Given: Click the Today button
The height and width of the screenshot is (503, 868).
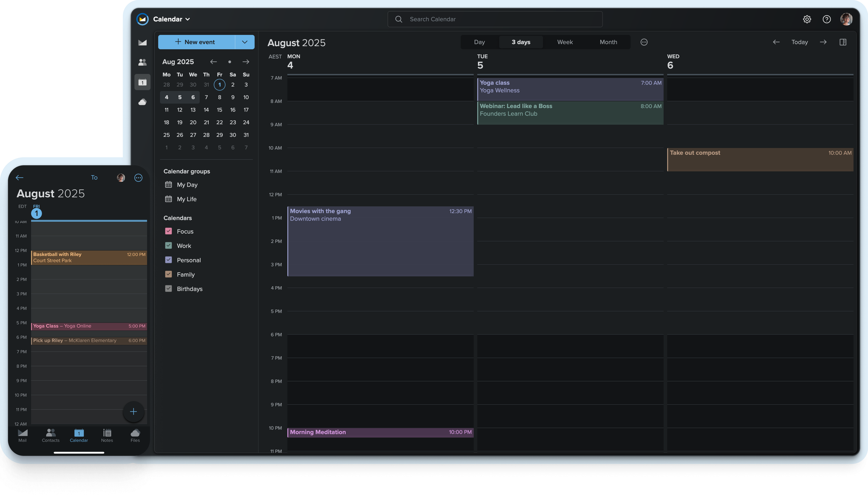Looking at the screenshot, I should (799, 42).
